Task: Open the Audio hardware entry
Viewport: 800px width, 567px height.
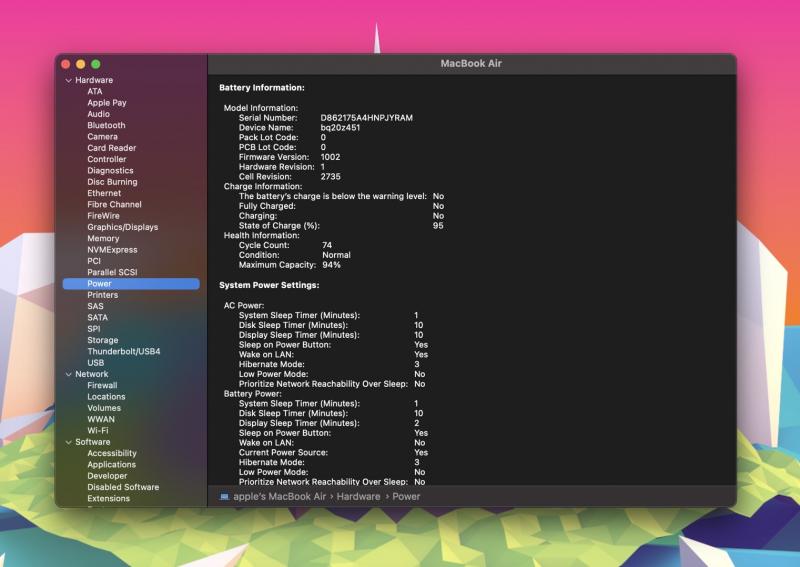Action: click(x=98, y=114)
